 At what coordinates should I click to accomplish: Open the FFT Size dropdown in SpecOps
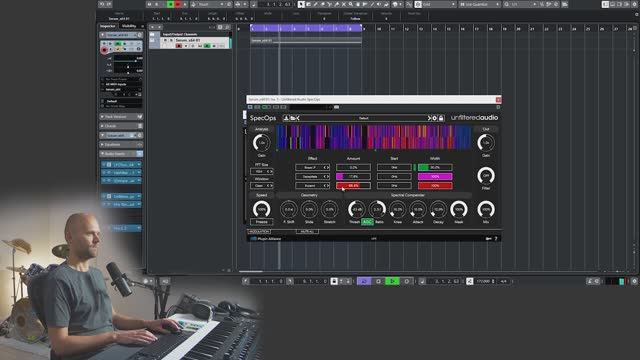pos(262,171)
